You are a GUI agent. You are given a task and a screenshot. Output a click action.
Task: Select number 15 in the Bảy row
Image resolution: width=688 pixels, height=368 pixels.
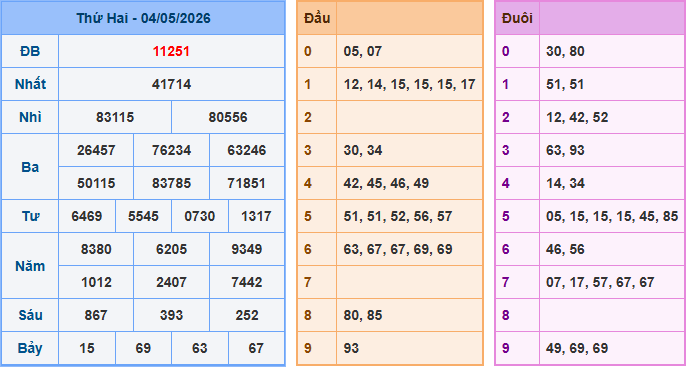tap(86, 348)
